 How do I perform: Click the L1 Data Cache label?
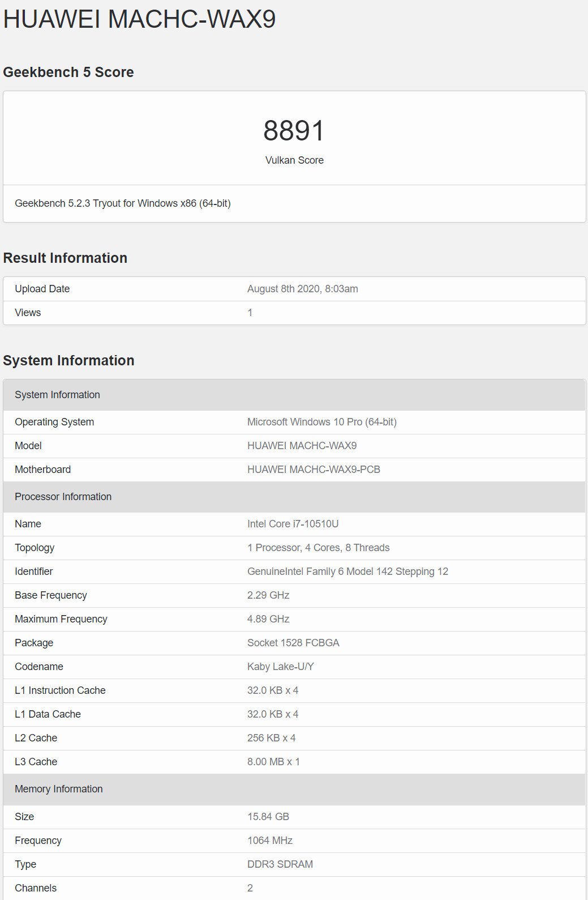pos(48,714)
